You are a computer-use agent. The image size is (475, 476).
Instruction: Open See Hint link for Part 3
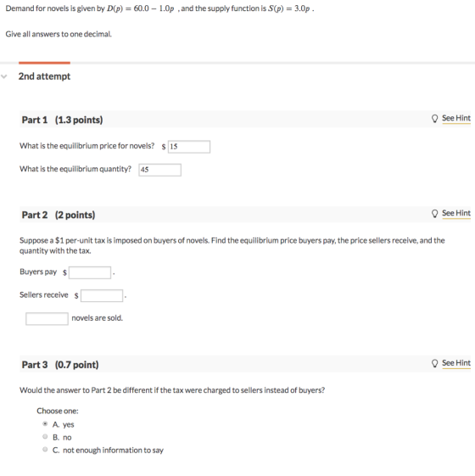456,363
